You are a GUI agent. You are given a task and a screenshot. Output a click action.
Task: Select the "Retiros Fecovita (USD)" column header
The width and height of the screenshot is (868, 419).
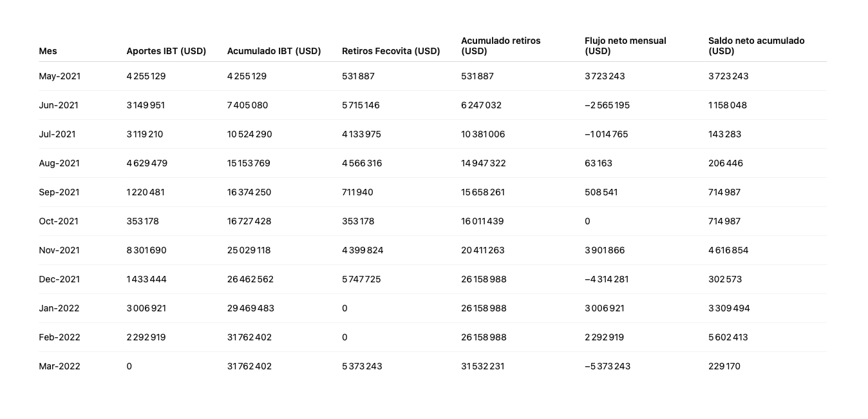(x=391, y=51)
